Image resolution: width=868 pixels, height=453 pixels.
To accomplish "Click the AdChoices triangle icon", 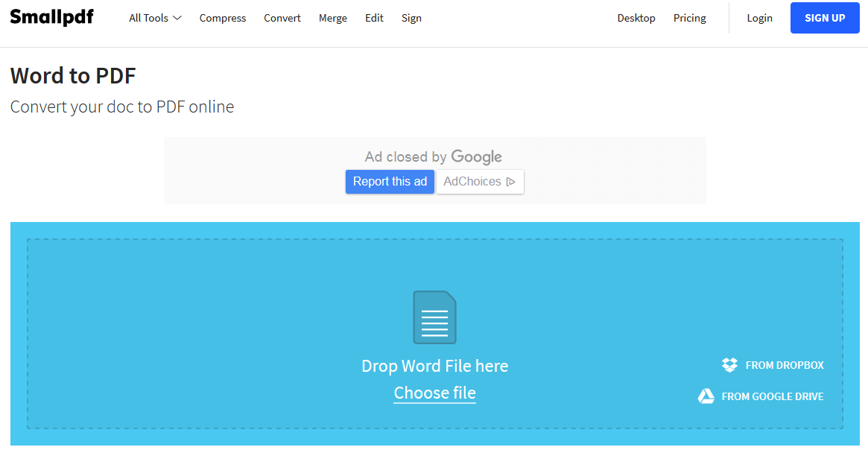I will 510,182.
